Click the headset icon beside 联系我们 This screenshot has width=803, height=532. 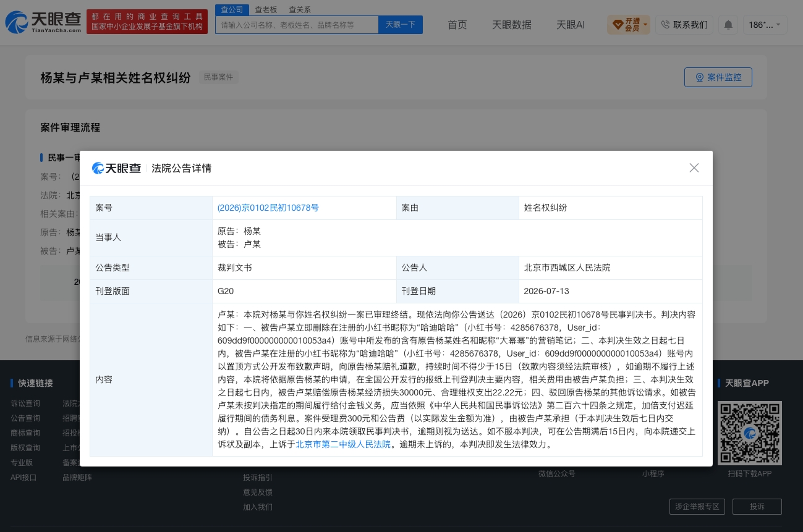[x=665, y=25]
